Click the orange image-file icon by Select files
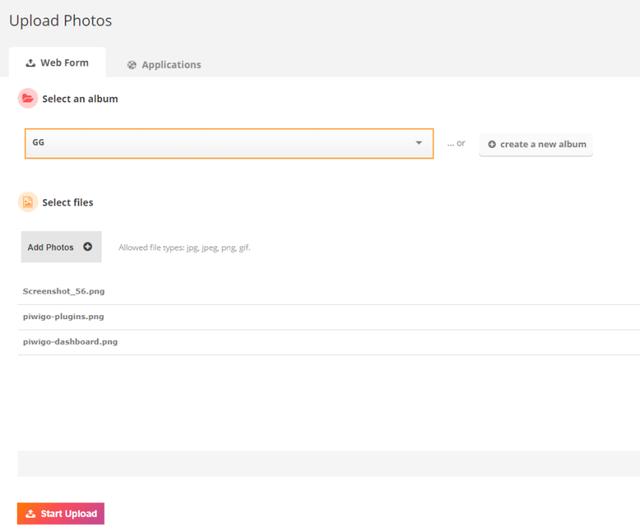Screen dimensions: 640x532 28,202
